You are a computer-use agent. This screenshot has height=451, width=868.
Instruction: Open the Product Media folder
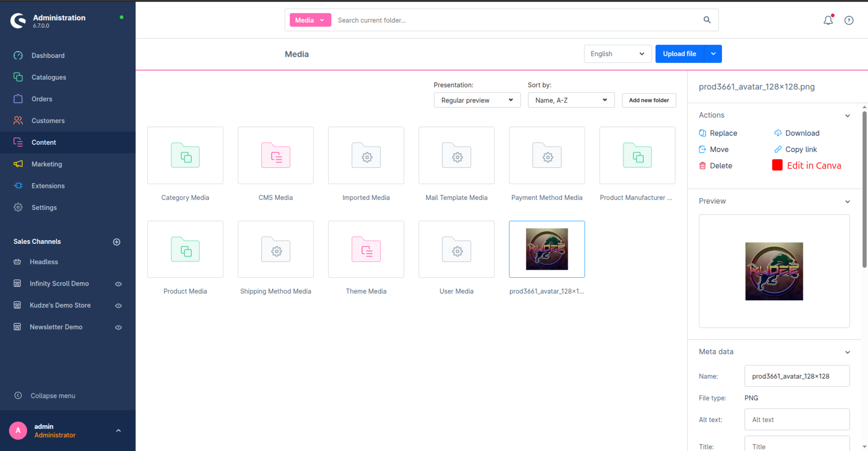185,249
